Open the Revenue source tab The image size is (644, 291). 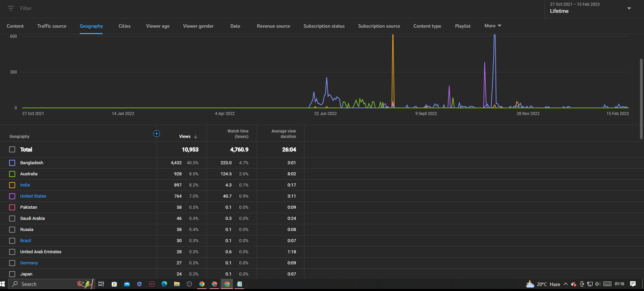pos(273,26)
